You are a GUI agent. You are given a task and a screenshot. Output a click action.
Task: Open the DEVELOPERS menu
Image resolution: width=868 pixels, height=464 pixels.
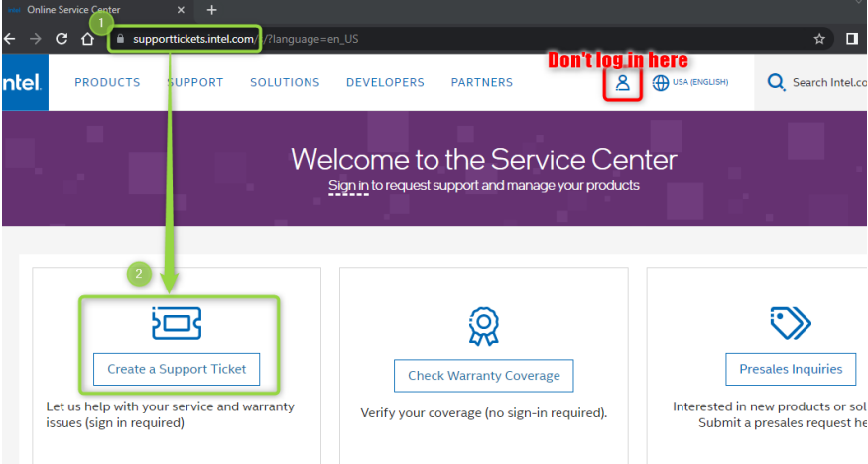pos(385,82)
